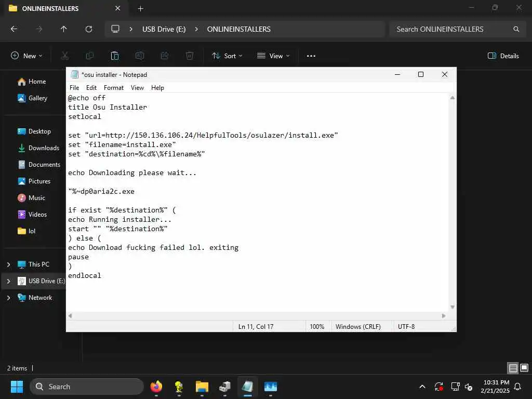Screen dimensions: 532x399
Task: Open Videos in navigation pane
Action: pos(33,215)
